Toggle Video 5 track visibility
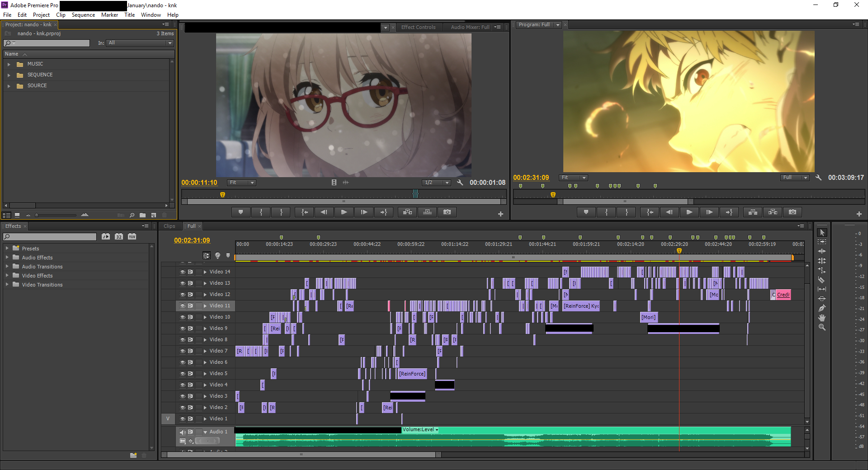The width and height of the screenshot is (868, 470). coord(183,374)
